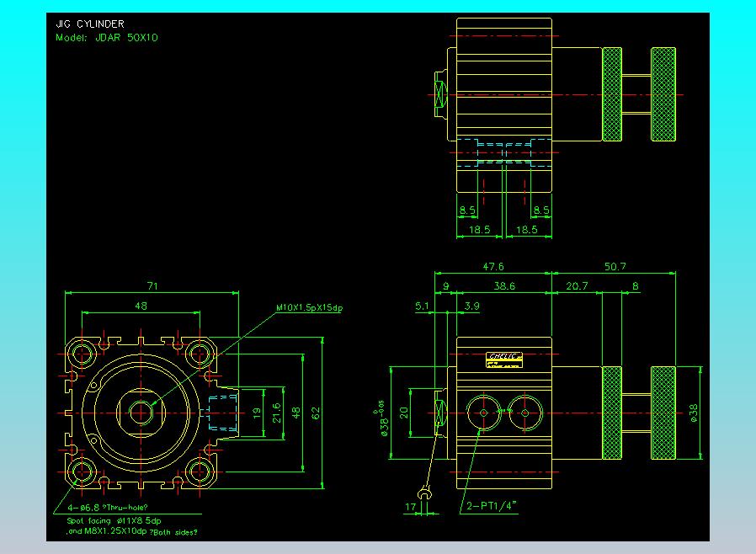Click the '5.1' dimension value
This screenshot has height=554, width=756.
422,306
